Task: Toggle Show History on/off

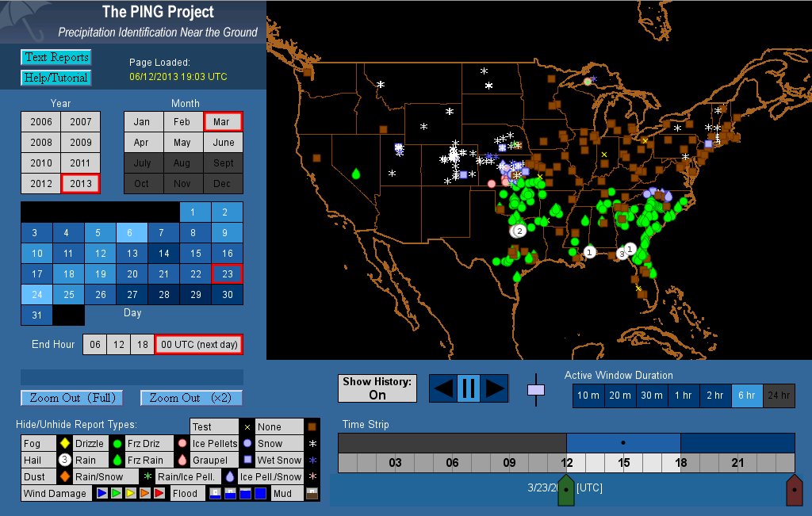Action: (x=377, y=388)
